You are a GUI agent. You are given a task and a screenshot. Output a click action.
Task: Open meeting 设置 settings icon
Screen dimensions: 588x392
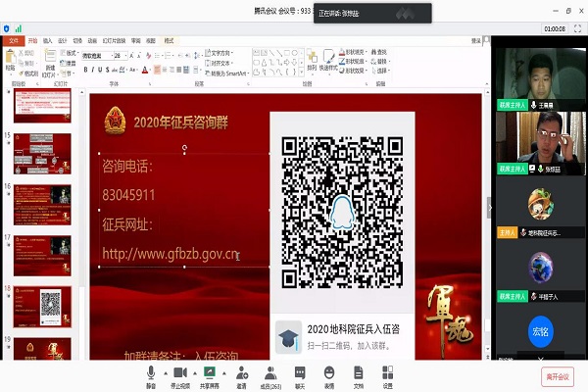coord(388,373)
